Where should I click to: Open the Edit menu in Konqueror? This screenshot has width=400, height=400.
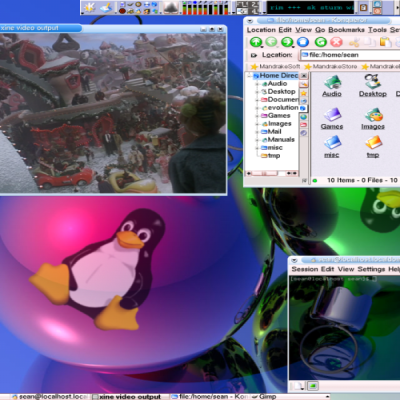[x=285, y=30]
